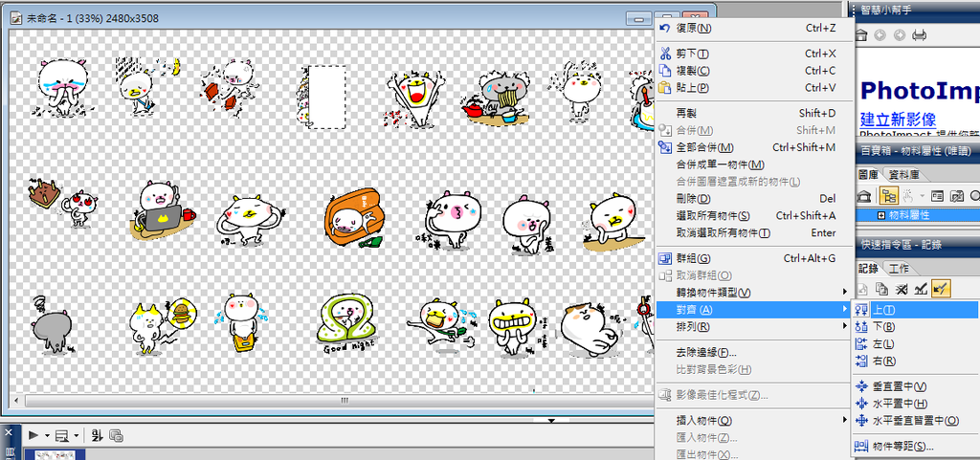
Task: Select 合併成單一物件 menu entry
Action: 754,164
